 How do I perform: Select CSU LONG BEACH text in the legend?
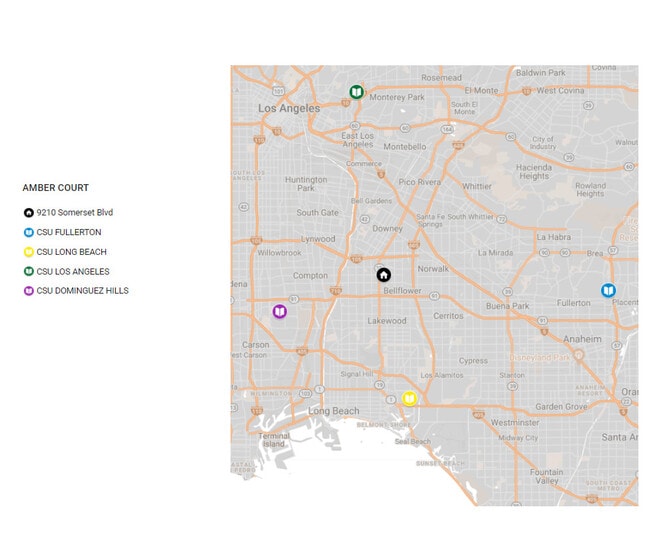(x=72, y=252)
